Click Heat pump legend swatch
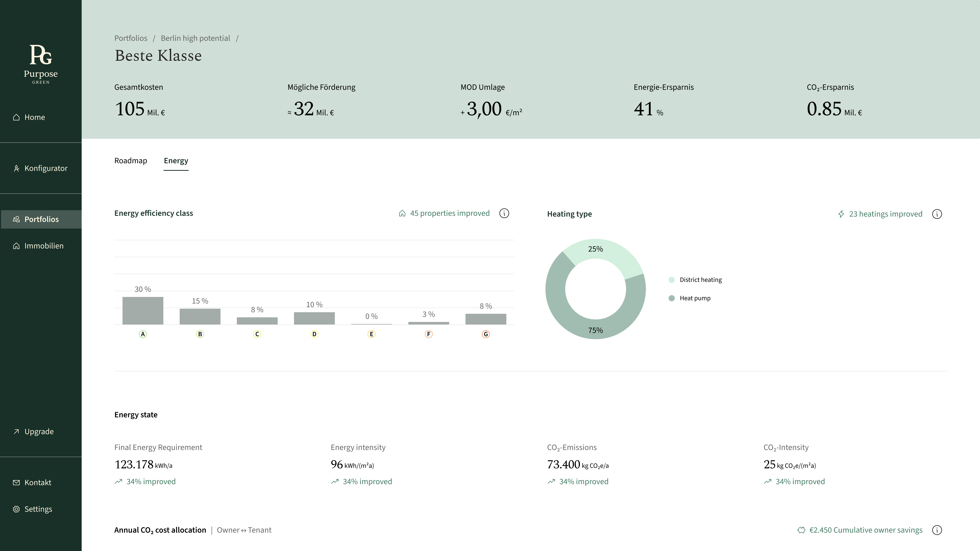The width and height of the screenshot is (980, 551). tap(671, 298)
